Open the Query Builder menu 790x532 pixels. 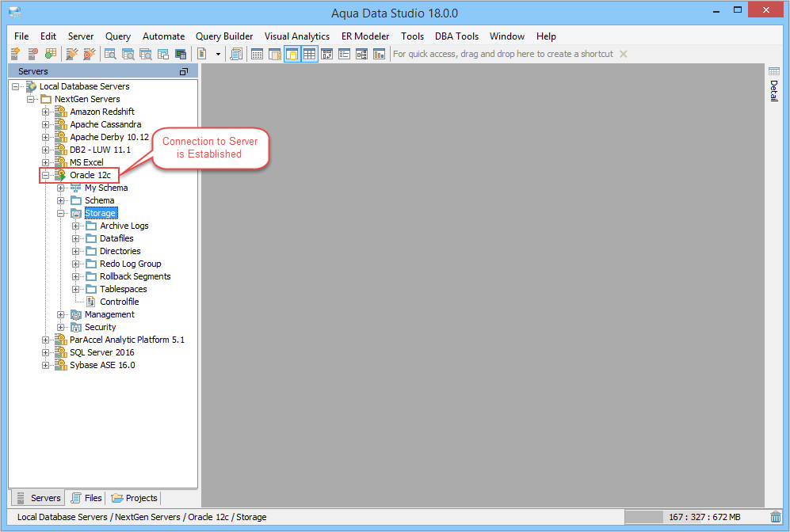[x=224, y=36]
